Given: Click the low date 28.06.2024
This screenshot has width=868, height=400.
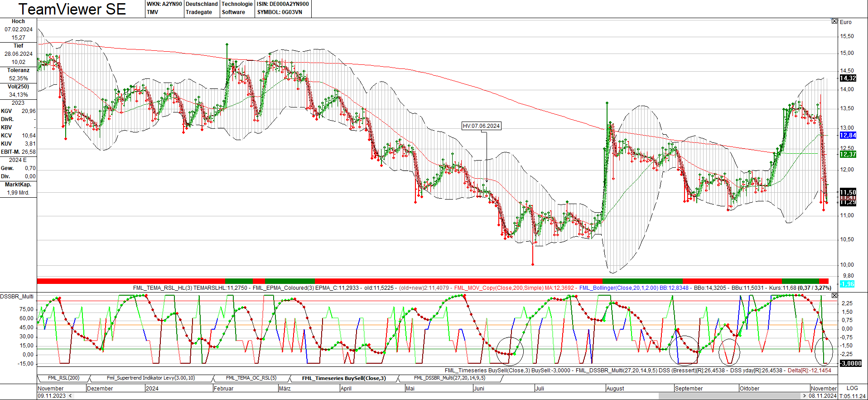Looking at the screenshot, I should (19, 54).
